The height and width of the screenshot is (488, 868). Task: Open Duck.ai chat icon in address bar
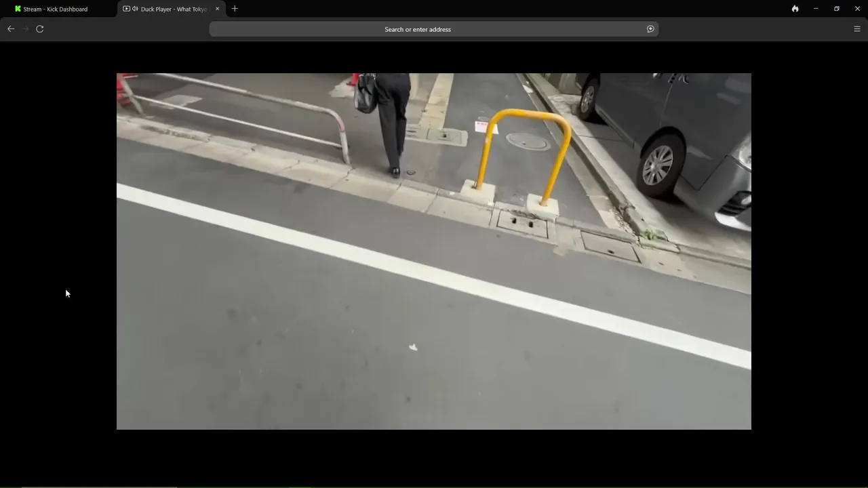(650, 29)
